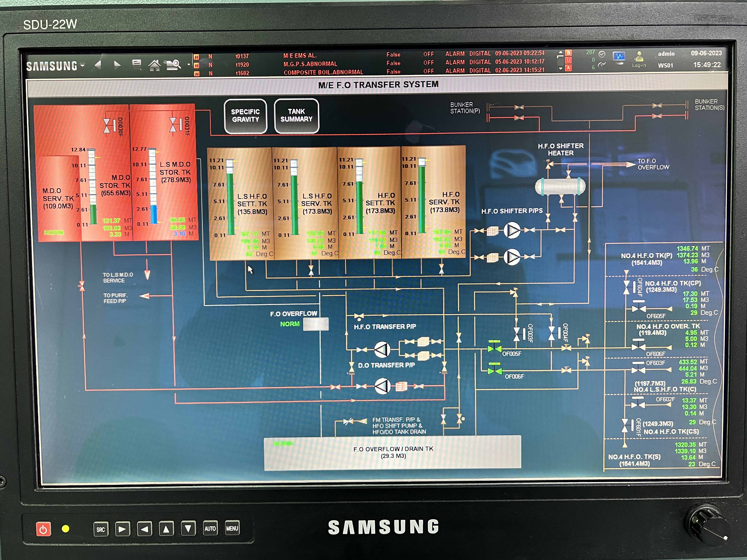Screen dimensions: 747x560
Task: Open the search/magnifier tool icon
Action: coord(173,64)
